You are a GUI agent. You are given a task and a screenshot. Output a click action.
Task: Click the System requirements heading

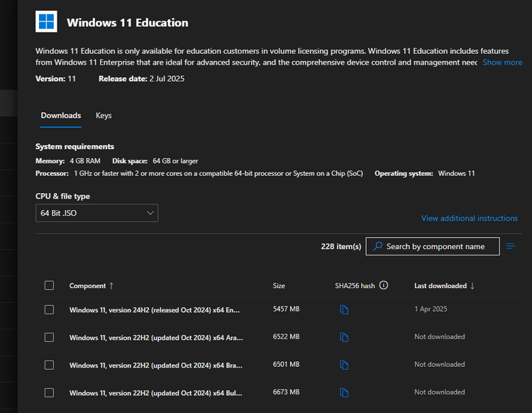point(74,147)
